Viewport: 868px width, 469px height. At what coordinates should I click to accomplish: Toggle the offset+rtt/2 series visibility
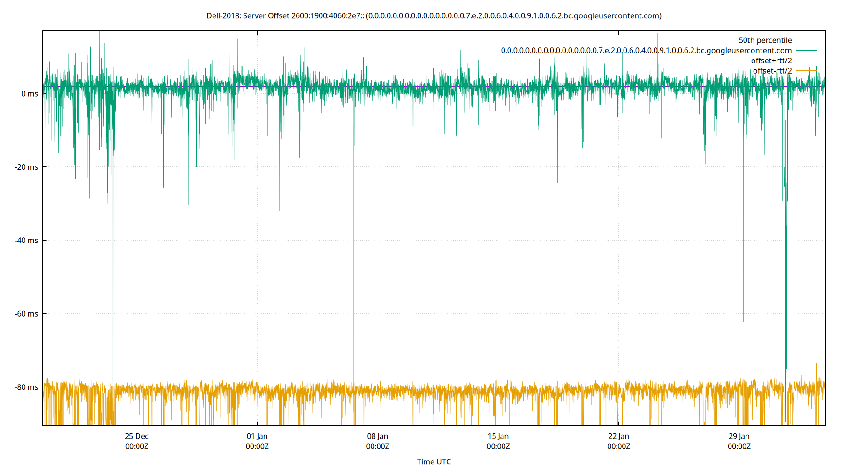coord(771,60)
